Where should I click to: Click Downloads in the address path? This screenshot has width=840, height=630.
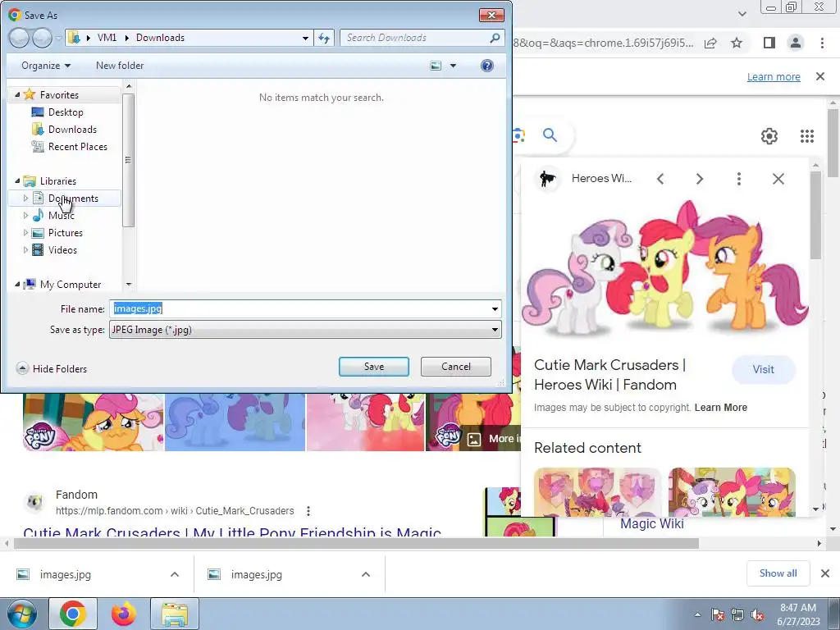coord(160,38)
